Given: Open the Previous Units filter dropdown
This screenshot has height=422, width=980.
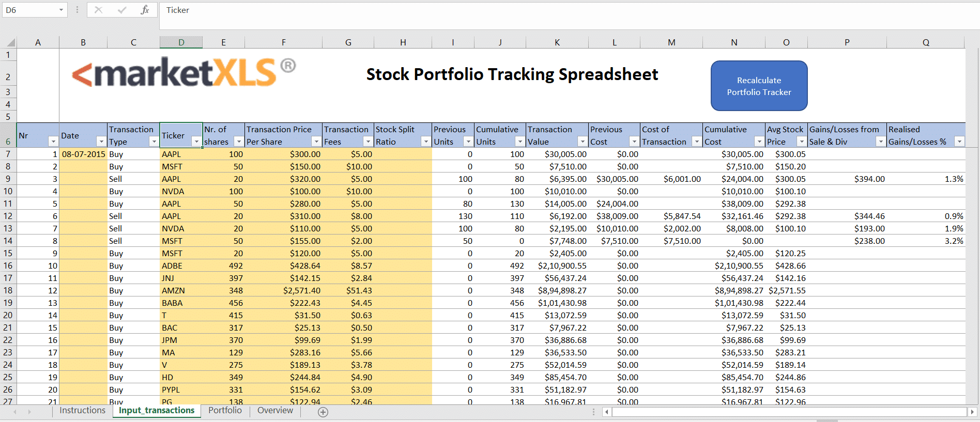Looking at the screenshot, I should (468, 142).
